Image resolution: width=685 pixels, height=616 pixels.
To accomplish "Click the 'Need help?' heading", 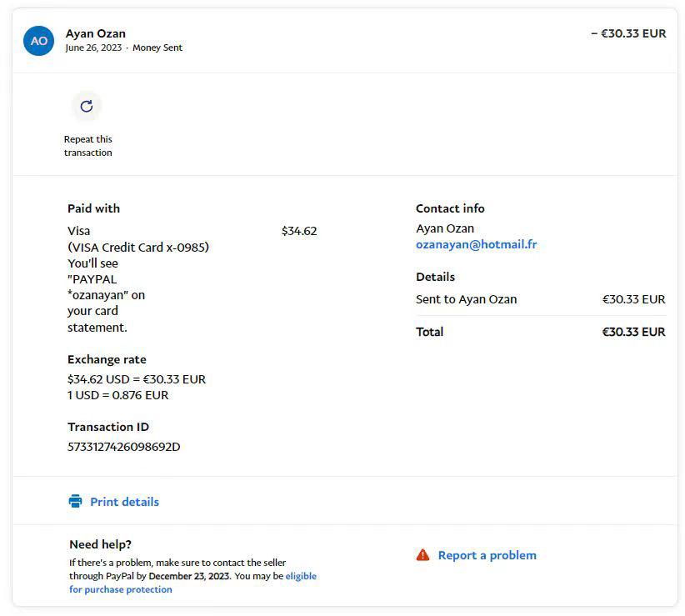I will [x=100, y=544].
